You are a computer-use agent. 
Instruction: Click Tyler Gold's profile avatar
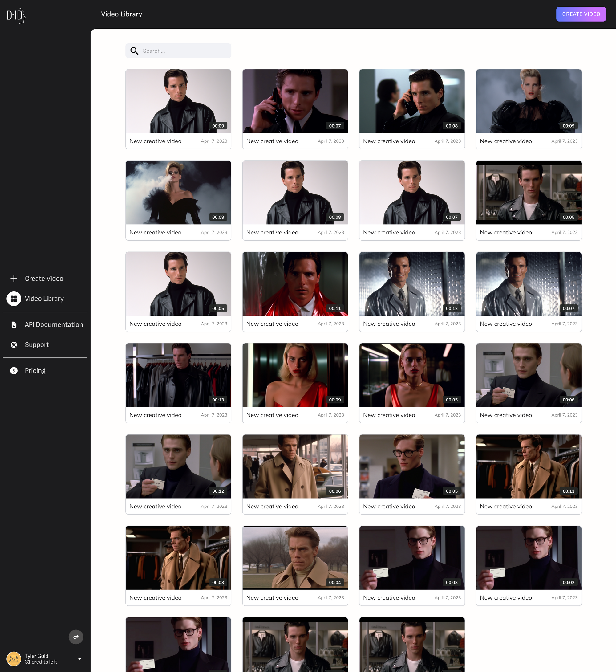point(14,659)
